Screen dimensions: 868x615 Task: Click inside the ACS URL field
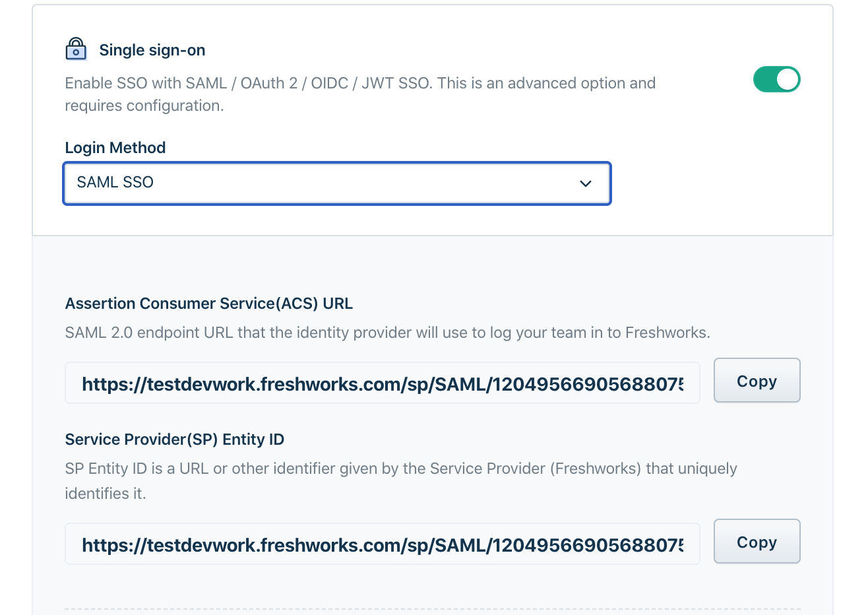click(382, 383)
